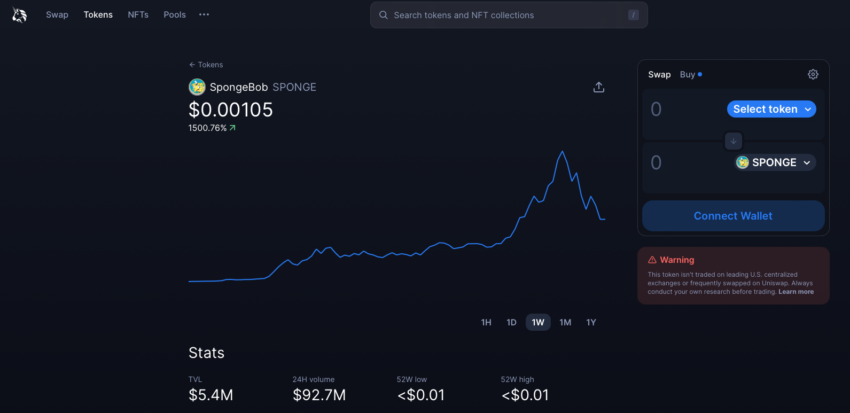
Task: Click the Uniswap unicorn logo
Action: coord(20,15)
